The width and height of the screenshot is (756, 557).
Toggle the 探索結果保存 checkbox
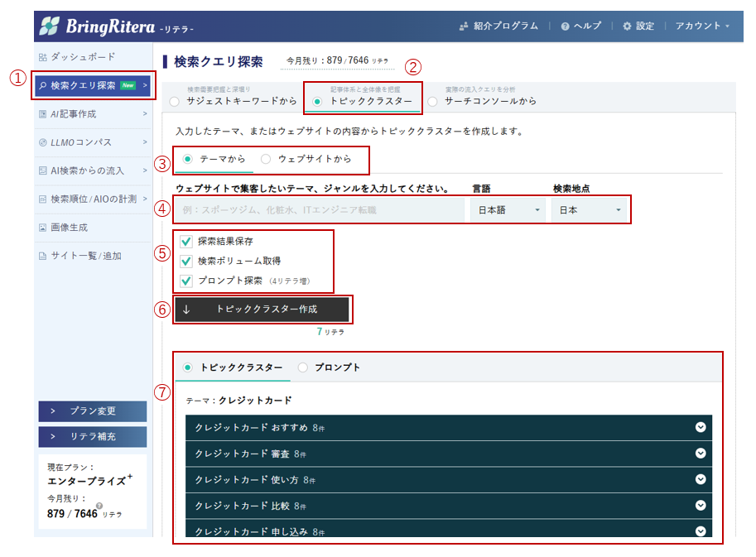click(x=186, y=242)
